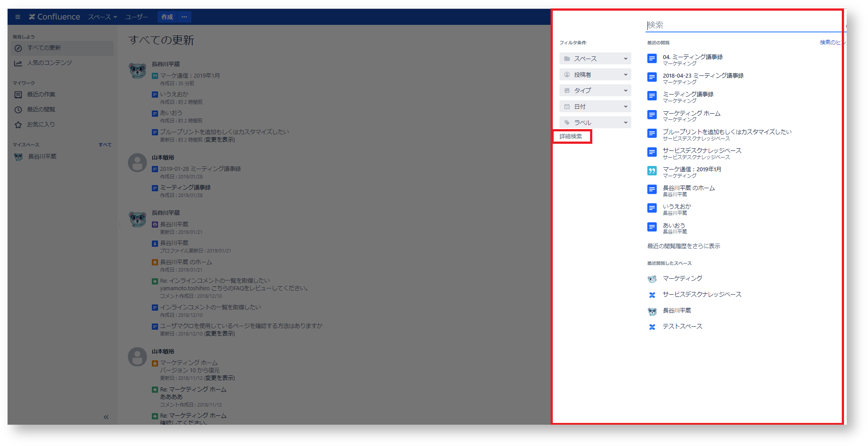Click the Confluence logo
Image resolution: width=868 pixels, height=446 pixels.
pos(55,17)
